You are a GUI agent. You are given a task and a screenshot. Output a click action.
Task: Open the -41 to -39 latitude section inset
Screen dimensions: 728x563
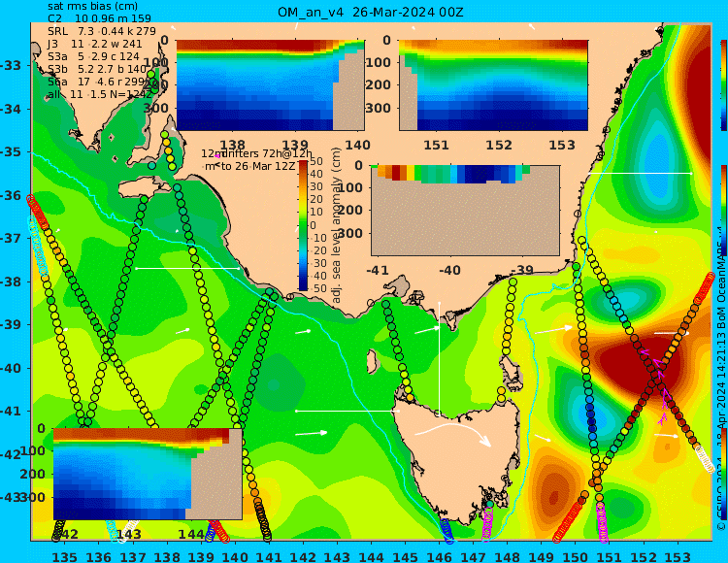465,211
